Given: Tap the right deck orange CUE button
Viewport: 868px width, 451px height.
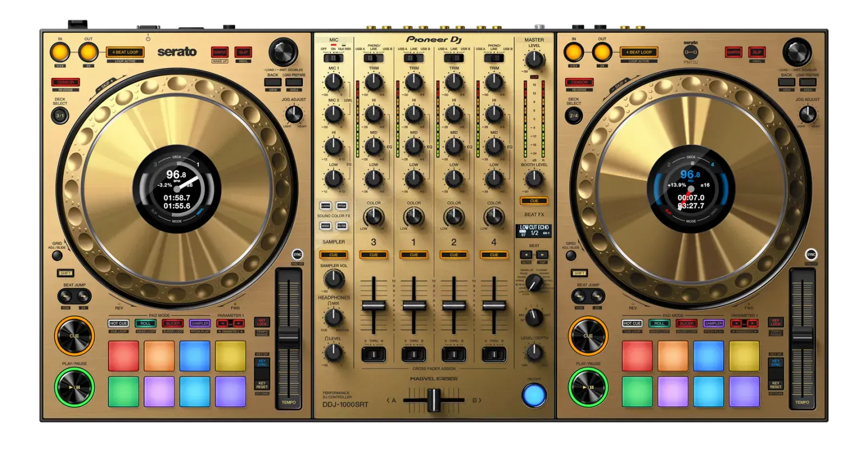Looking at the screenshot, I should 588,336.
